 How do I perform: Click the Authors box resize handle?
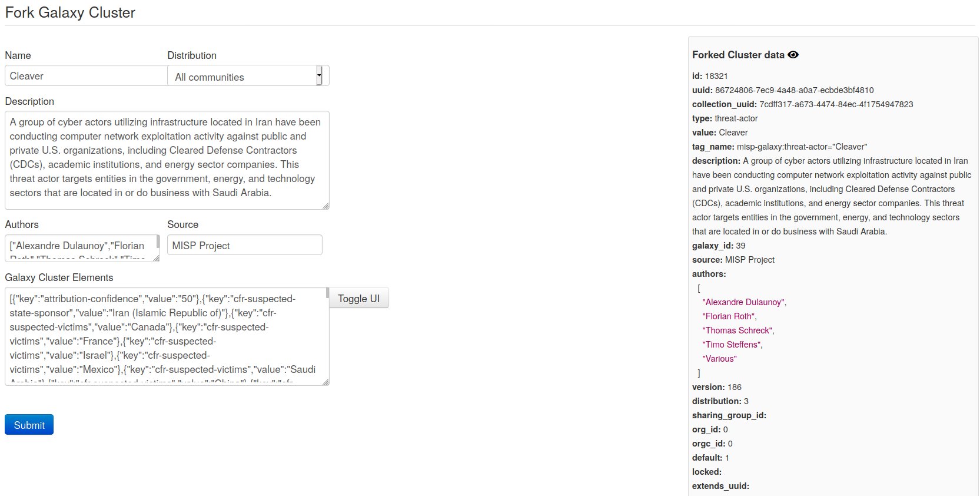point(156,257)
